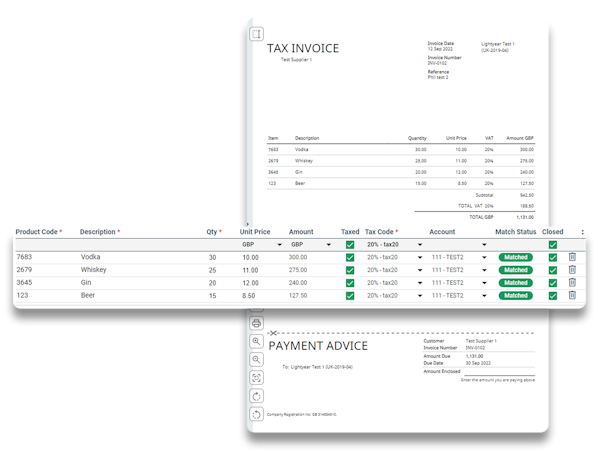Click the Matched badge on the Gin line
Image resolution: width=600 pixels, height=450 pixels.
tap(515, 283)
